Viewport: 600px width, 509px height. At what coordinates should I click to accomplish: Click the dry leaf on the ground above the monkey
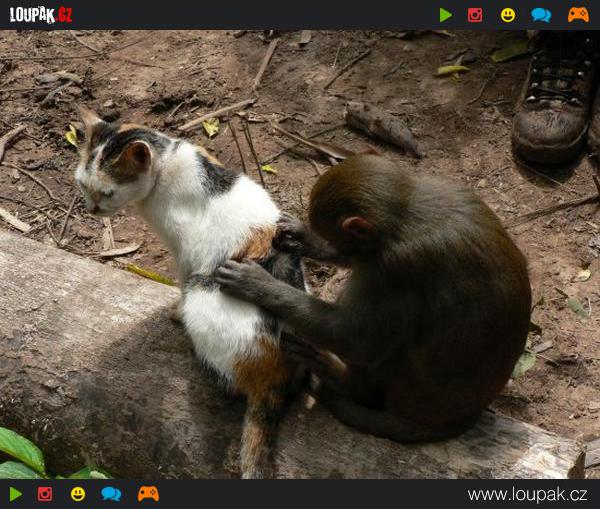(382, 128)
